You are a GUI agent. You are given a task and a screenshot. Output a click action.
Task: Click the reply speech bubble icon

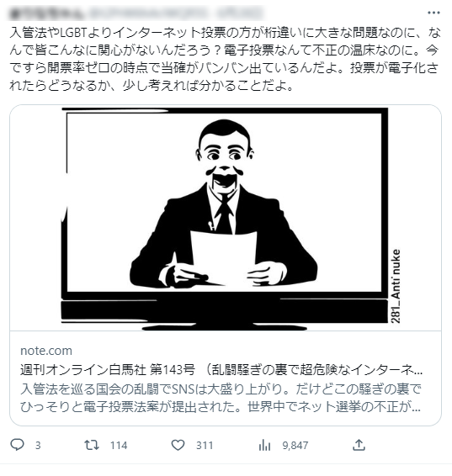click(x=17, y=445)
